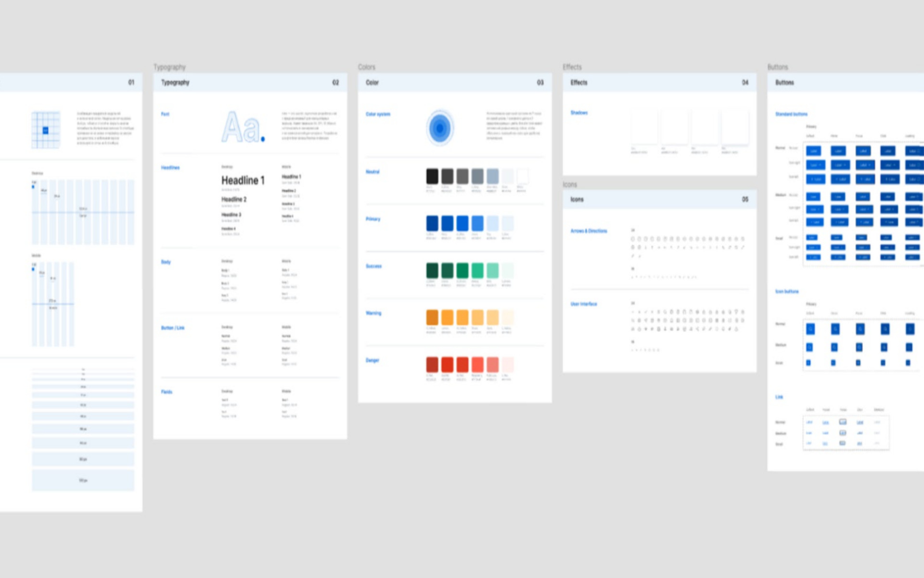Select the Buttons frame label on canvas
924x578 pixels.
point(778,67)
